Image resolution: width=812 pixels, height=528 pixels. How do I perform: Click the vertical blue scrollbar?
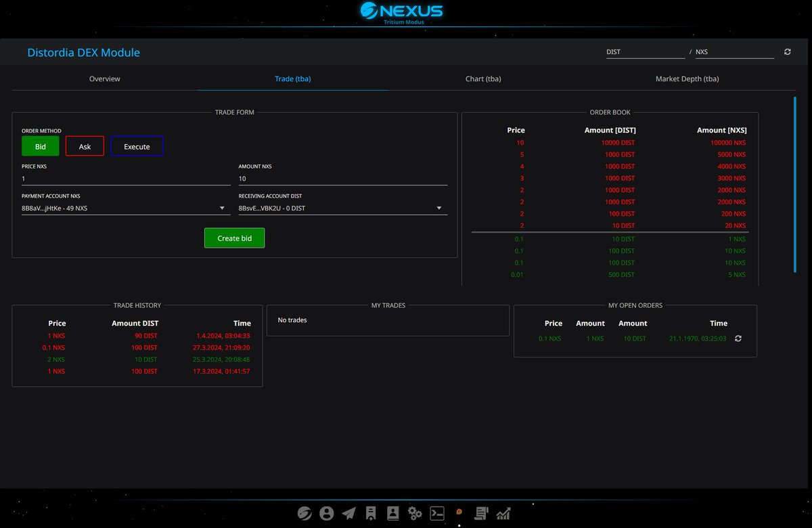(795, 185)
